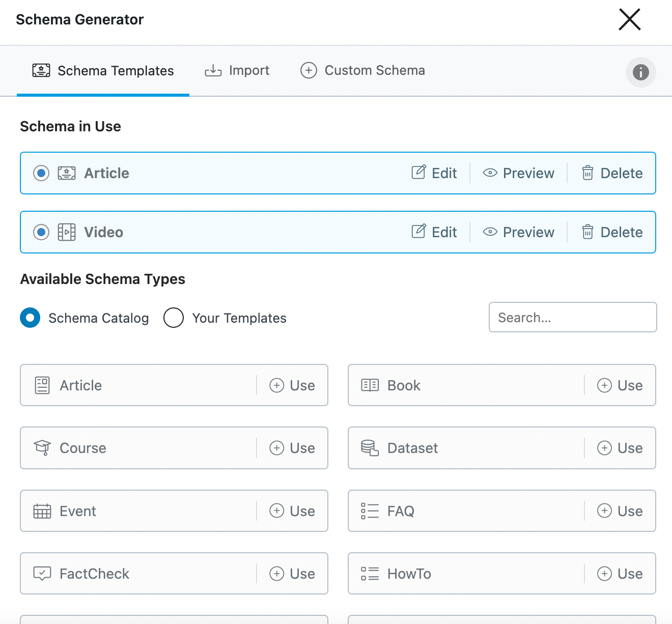The image size is (672, 624).
Task: Preview the Video schema
Action: pos(518,232)
